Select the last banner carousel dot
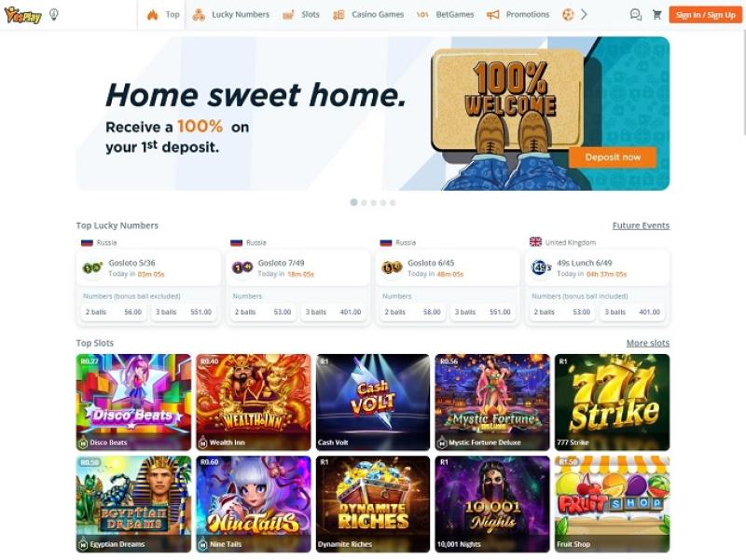Viewport: 746px width, 560px height. coord(393,202)
